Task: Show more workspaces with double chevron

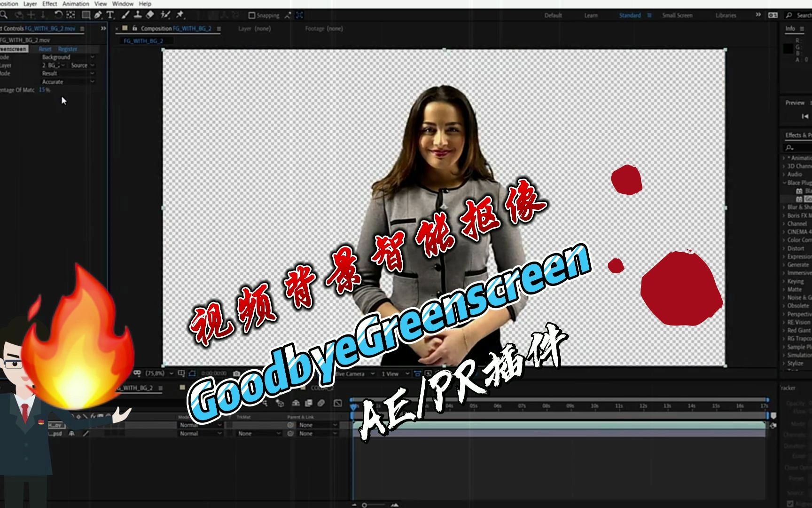Action: click(758, 15)
